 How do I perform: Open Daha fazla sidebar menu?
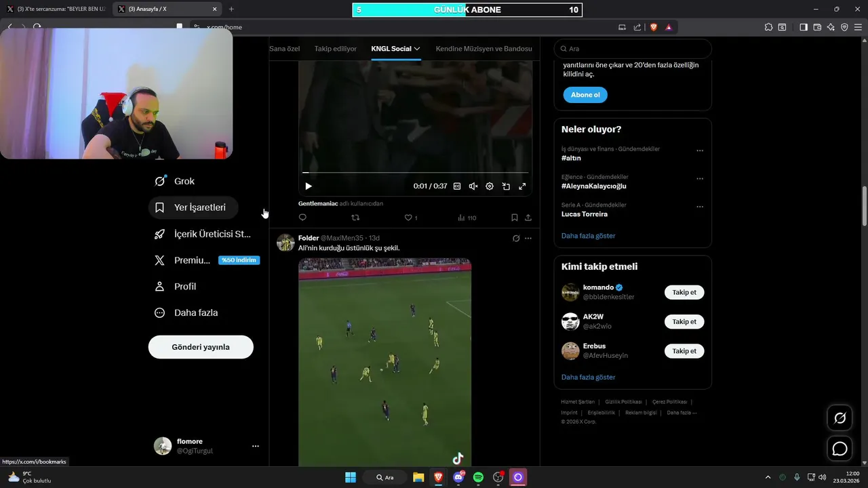click(186, 312)
